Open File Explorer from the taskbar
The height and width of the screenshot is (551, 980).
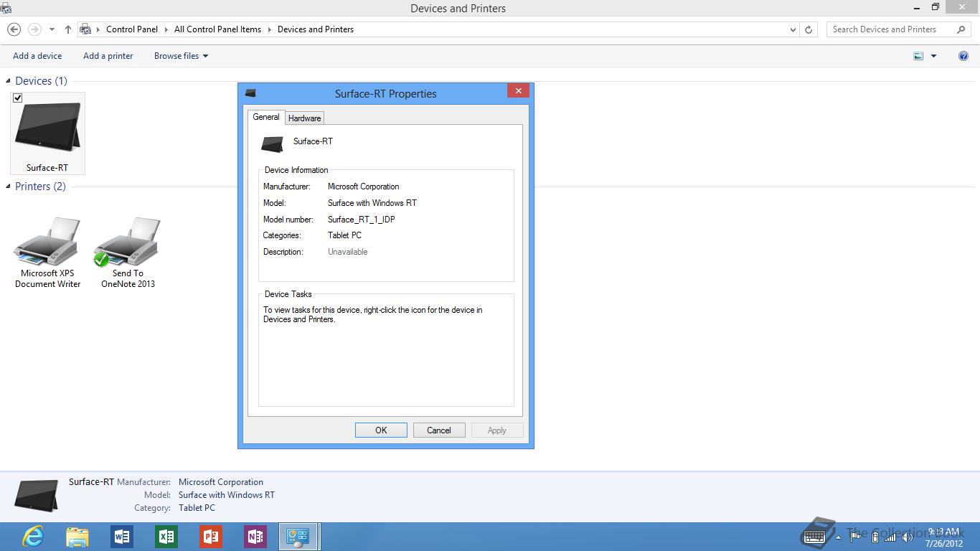pyautogui.click(x=77, y=537)
